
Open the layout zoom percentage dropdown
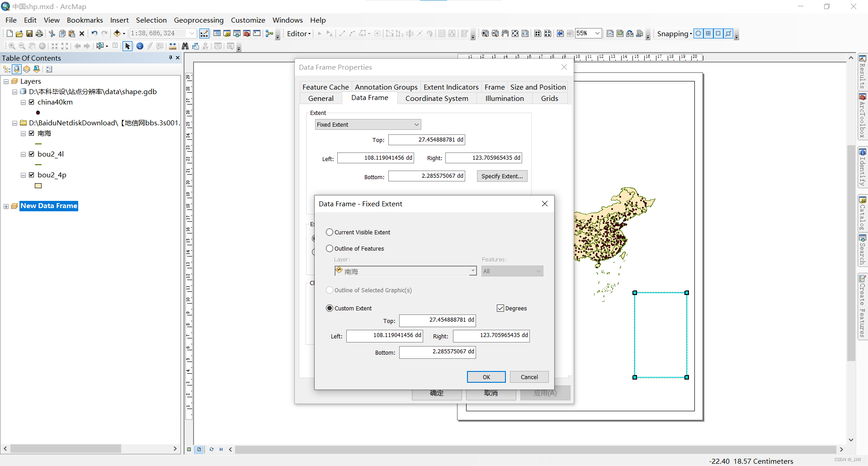[x=597, y=33]
